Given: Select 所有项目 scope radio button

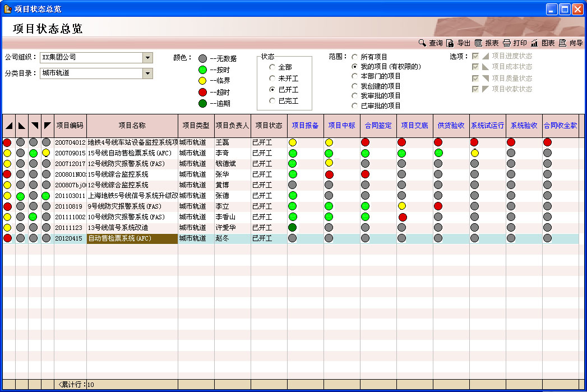Looking at the screenshot, I should coord(354,57).
